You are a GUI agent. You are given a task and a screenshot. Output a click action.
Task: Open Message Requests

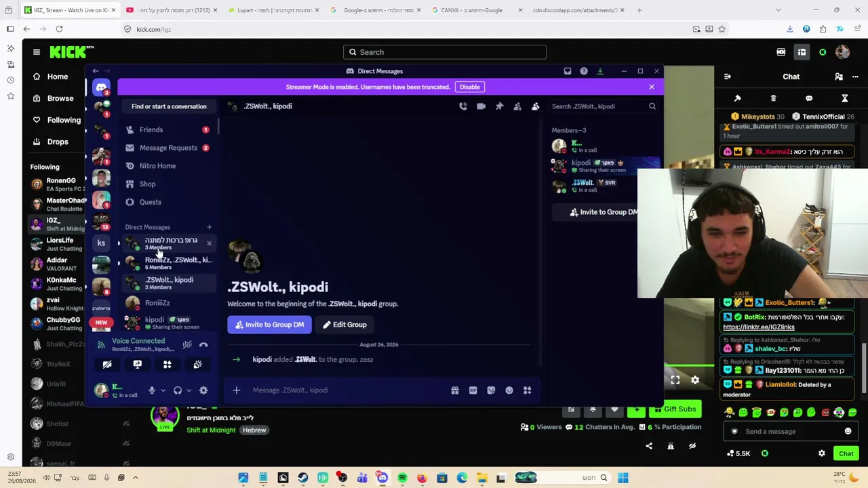tap(168, 148)
